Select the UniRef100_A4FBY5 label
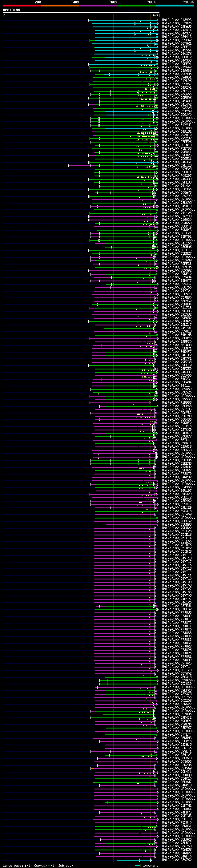This screenshot has height=868, width=197. 176,812
